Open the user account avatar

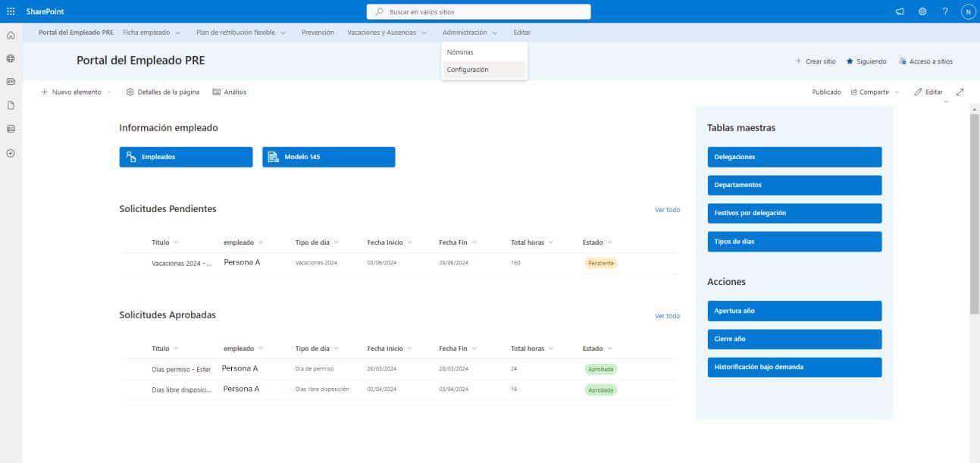coord(968,11)
